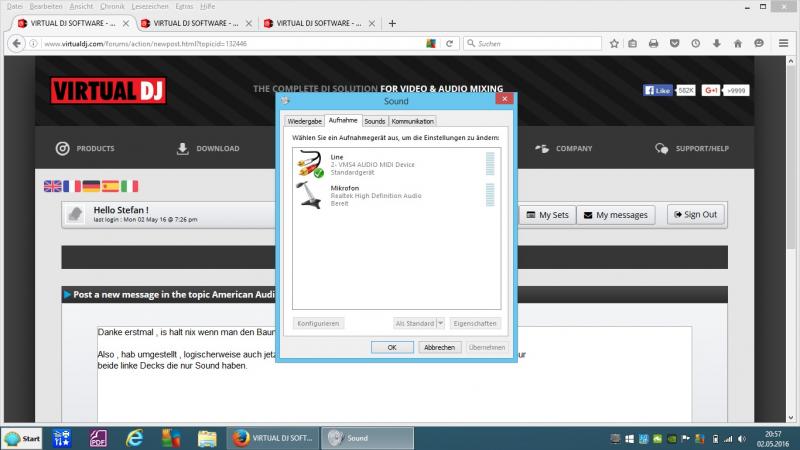Bookmark this page with star icon

point(614,44)
